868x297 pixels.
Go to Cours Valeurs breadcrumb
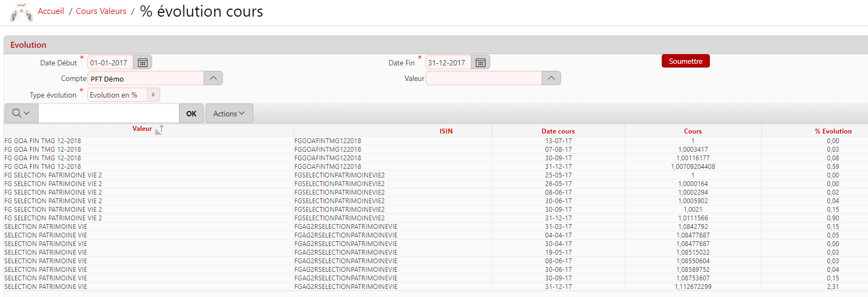(101, 11)
